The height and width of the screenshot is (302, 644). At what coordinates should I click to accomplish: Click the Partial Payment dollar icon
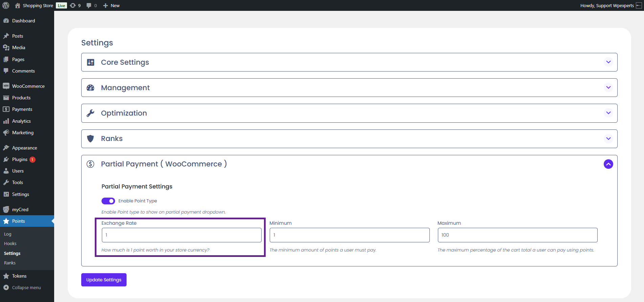pos(91,164)
